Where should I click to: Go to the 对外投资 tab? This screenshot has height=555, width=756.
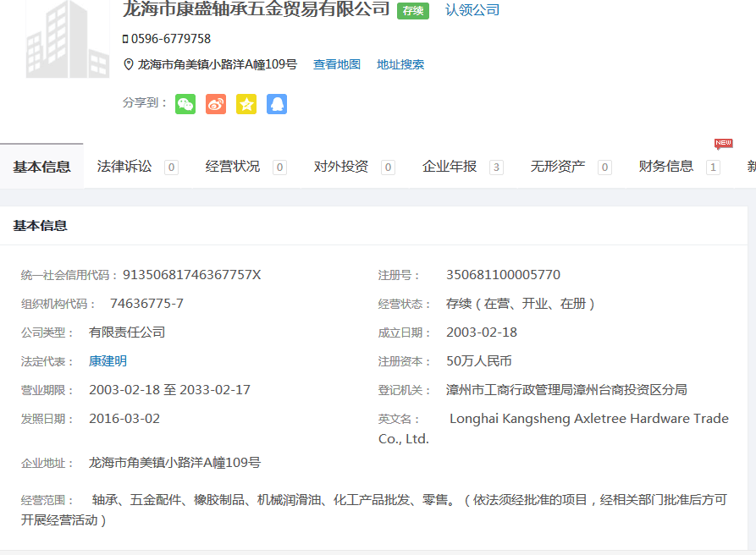(341, 167)
